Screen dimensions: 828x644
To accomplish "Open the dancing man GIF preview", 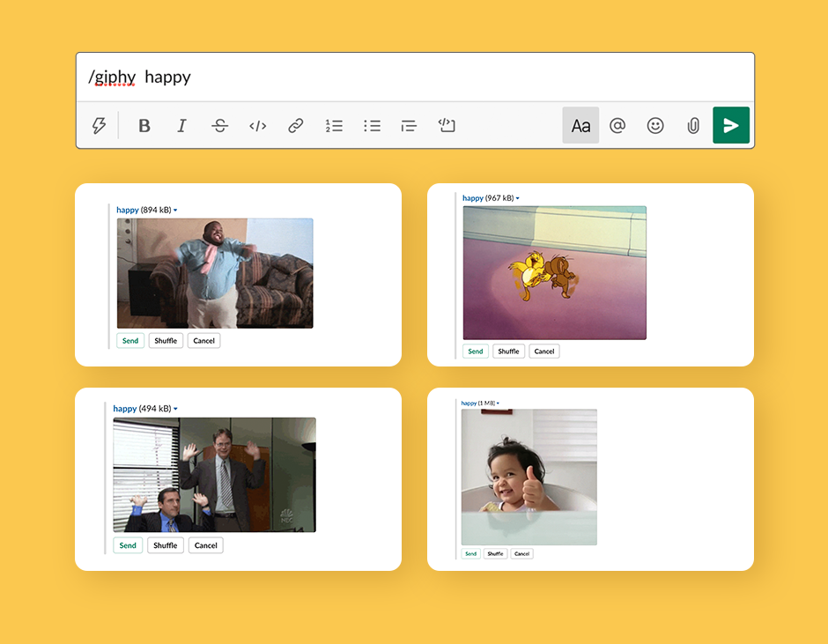I will pyautogui.click(x=215, y=273).
